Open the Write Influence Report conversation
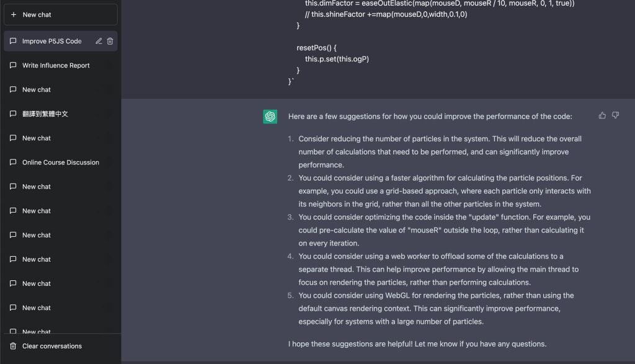The height and width of the screenshot is (364, 635). [60, 65]
